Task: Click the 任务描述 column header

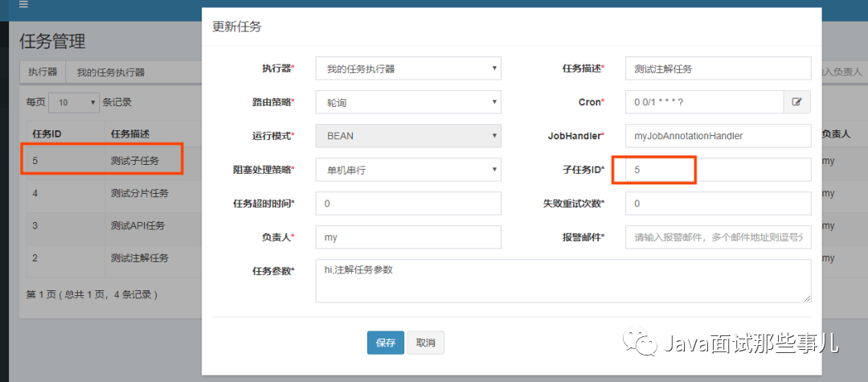Action: (x=130, y=133)
